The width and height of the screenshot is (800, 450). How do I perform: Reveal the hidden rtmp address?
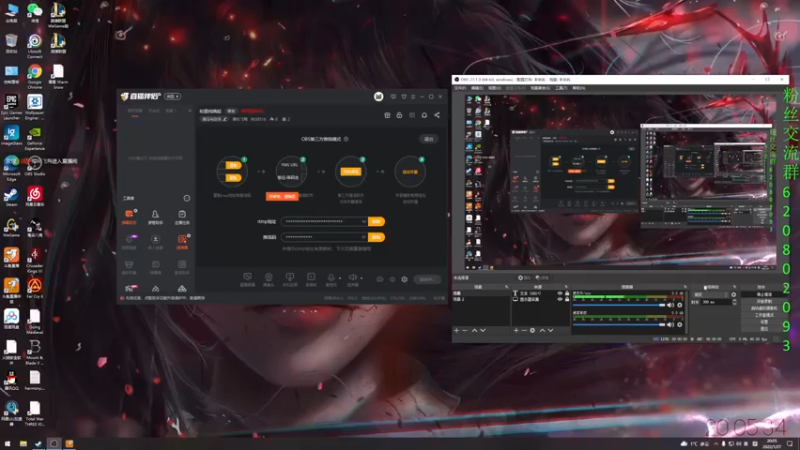coord(364,221)
